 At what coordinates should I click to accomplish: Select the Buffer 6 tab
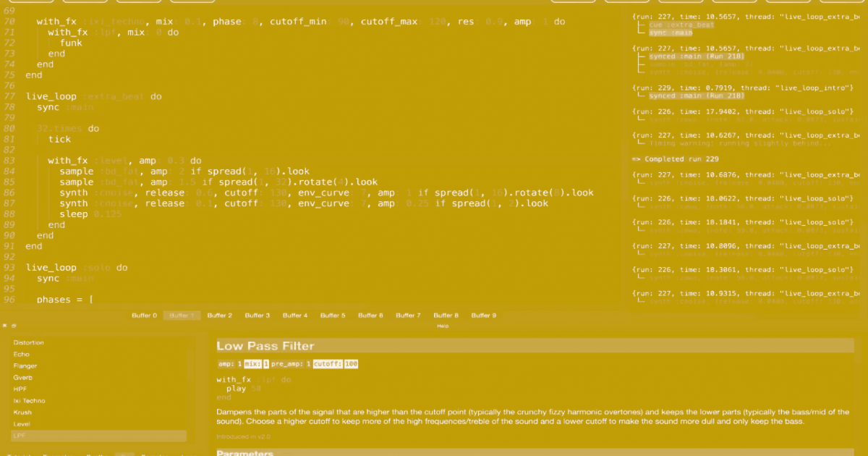(370, 316)
